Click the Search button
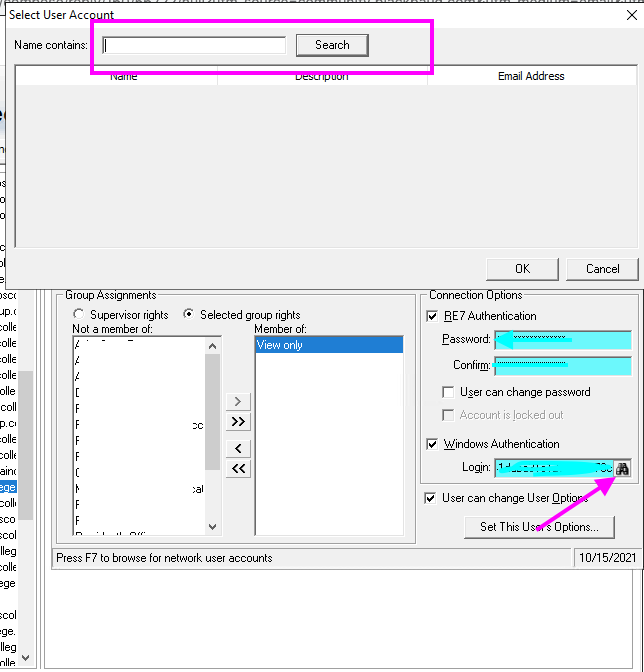The image size is (644, 672). pos(332,45)
